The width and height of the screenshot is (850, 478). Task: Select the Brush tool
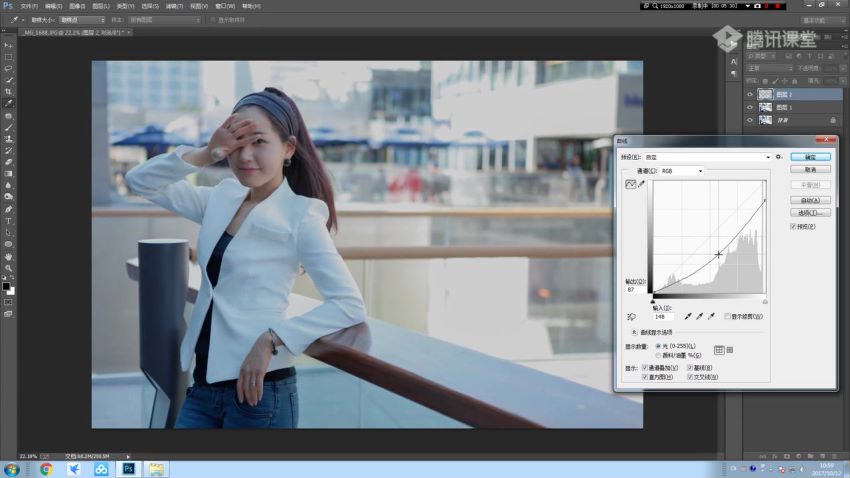point(8,127)
